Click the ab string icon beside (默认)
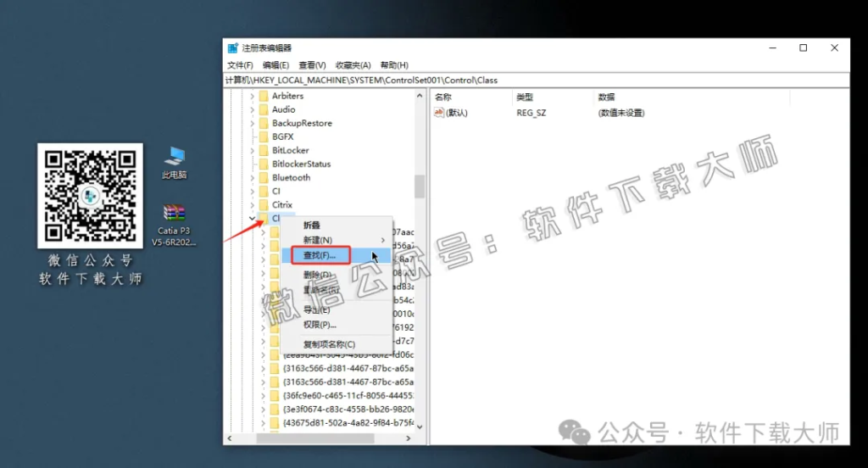868x468 pixels. [439, 113]
